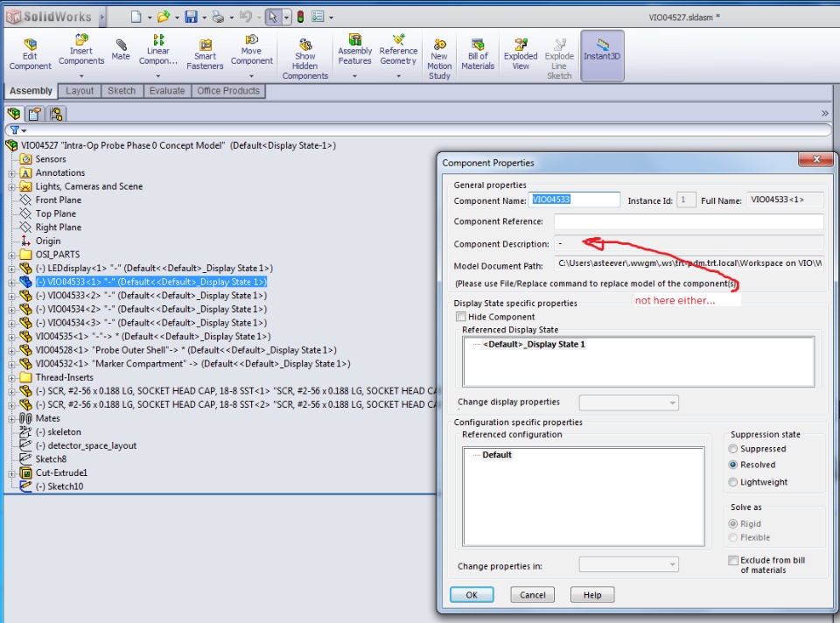Open Assembly Features tool
The height and width of the screenshot is (623, 840).
coord(354,50)
